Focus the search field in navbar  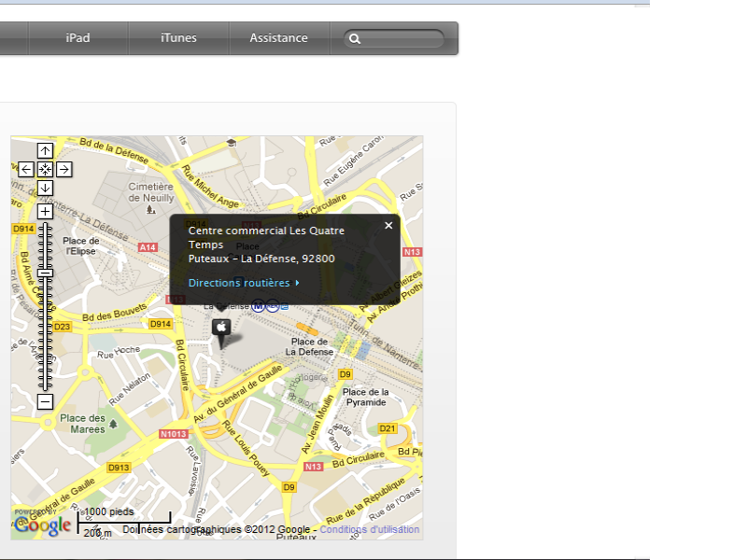point(394,38)
